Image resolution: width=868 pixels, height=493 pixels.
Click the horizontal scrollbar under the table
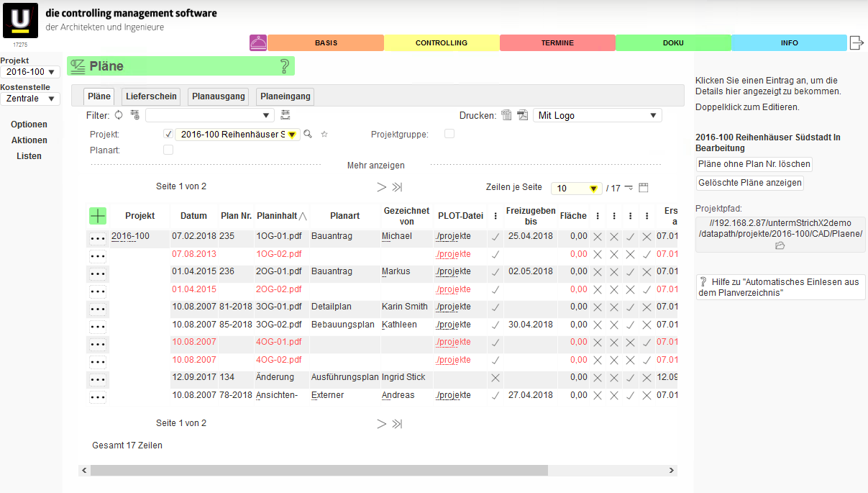click(x=319, y=470)
